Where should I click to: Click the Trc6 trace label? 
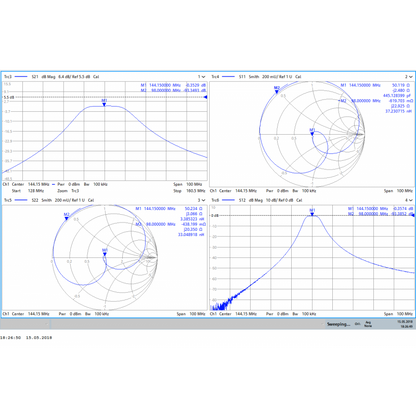215,200
